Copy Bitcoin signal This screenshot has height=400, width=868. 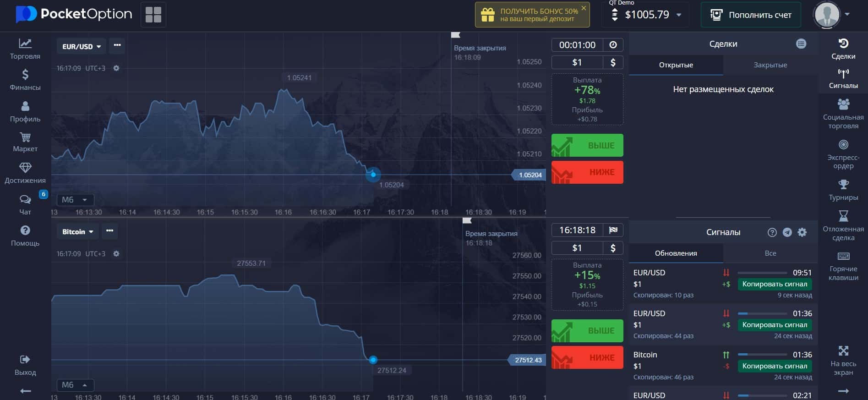775,366
